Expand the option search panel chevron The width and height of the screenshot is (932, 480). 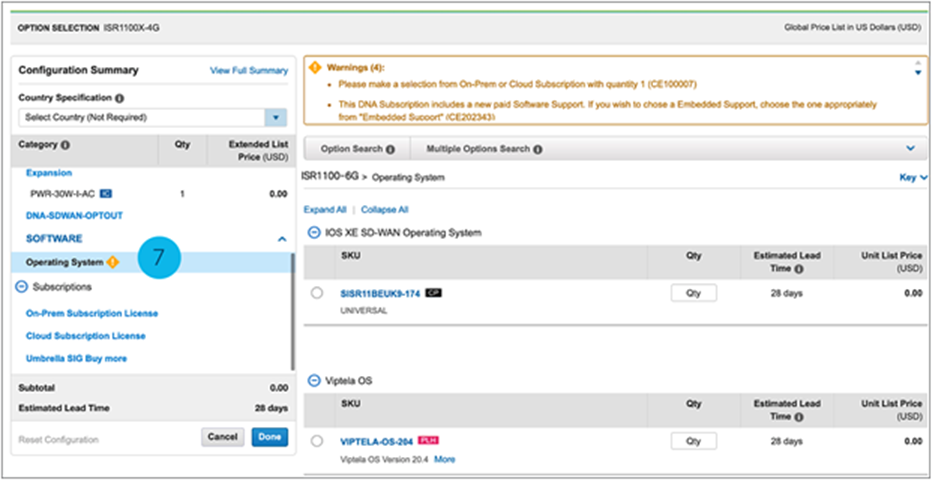point(911,149)
